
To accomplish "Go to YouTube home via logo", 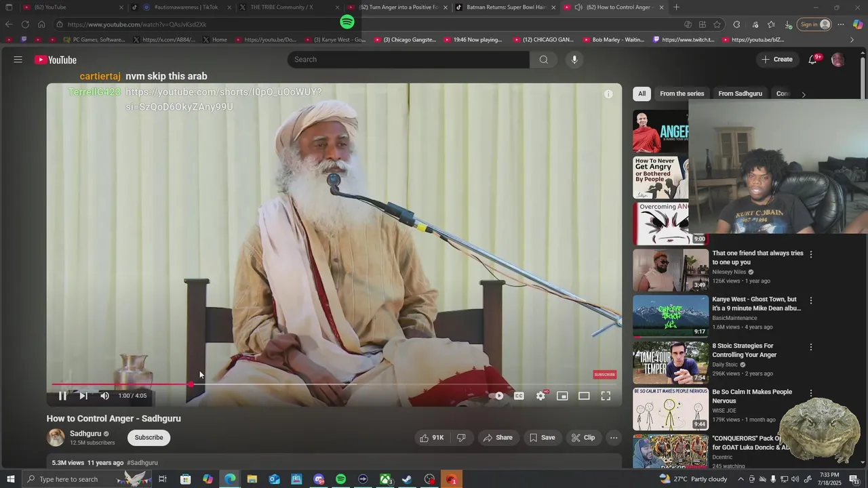I will pyautogui.click(x=56, y=60).
